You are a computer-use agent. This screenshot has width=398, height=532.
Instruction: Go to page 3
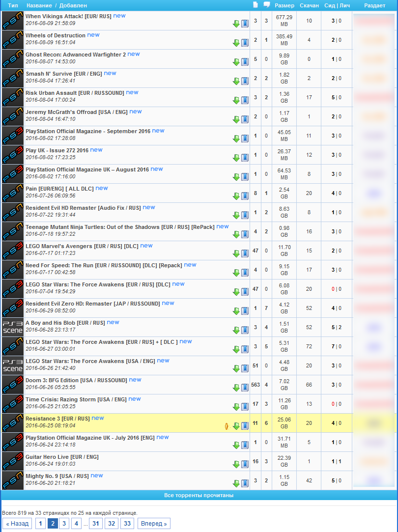(x=64, y=524)
